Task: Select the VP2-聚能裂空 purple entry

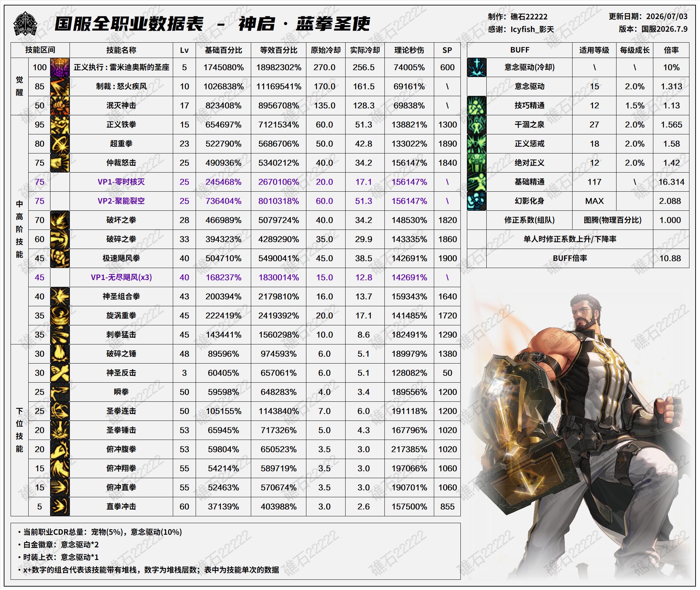Action: click(x=121, y=201)
